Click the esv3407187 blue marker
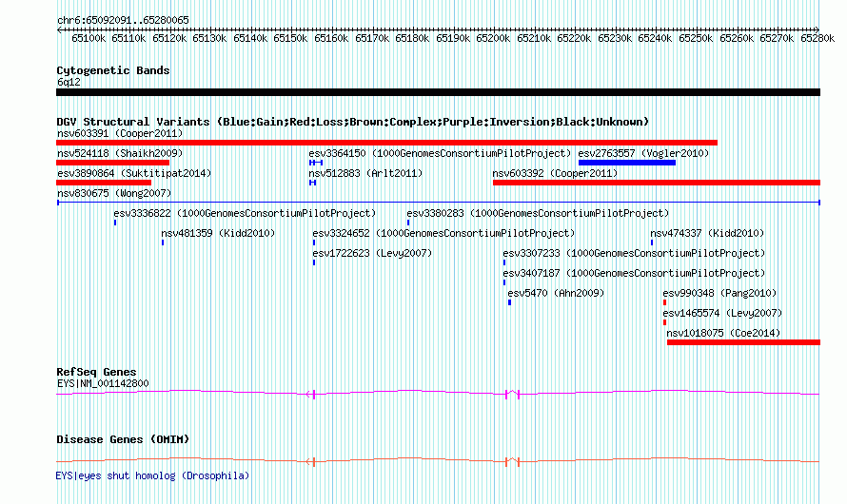 pos(504,282)
